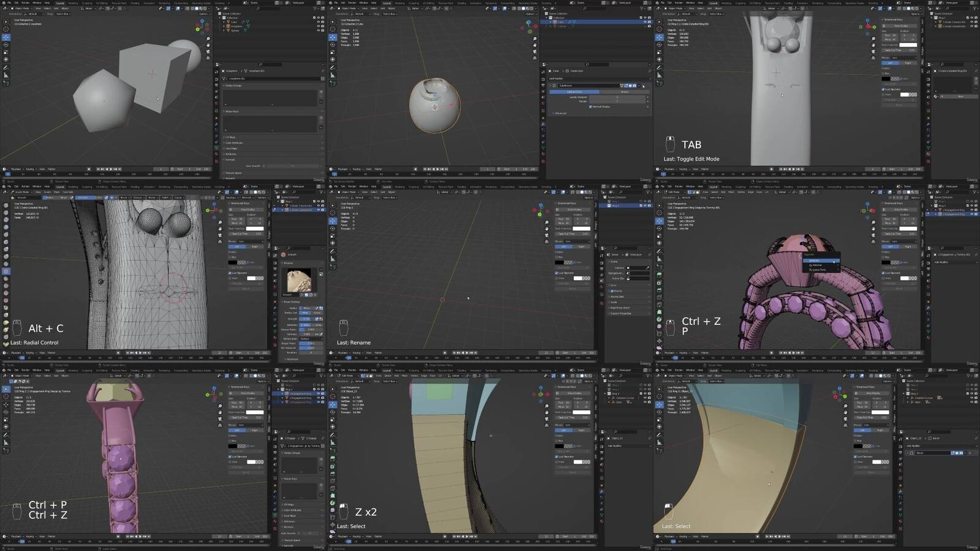
Task: Click Catmull-Clark button in Subdivision modifier
Action: click(x=575, y=92)
